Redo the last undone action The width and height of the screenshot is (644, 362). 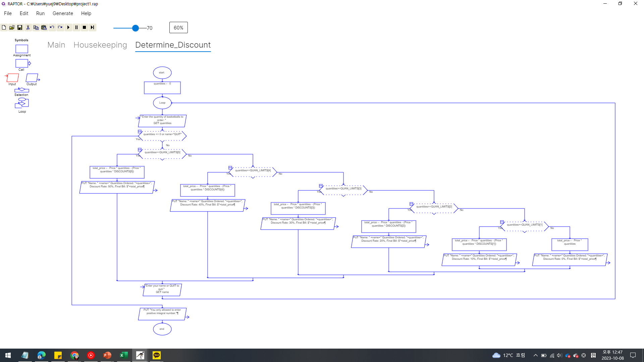tap(60, 27)
